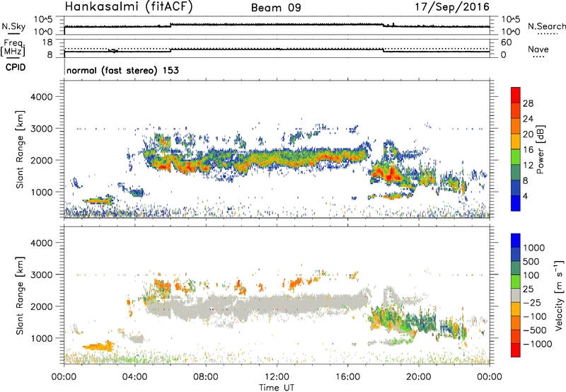
Task: Click the power colorbar segment between 24 and 28
Action: pyautogui.click(x=516, y=110)
